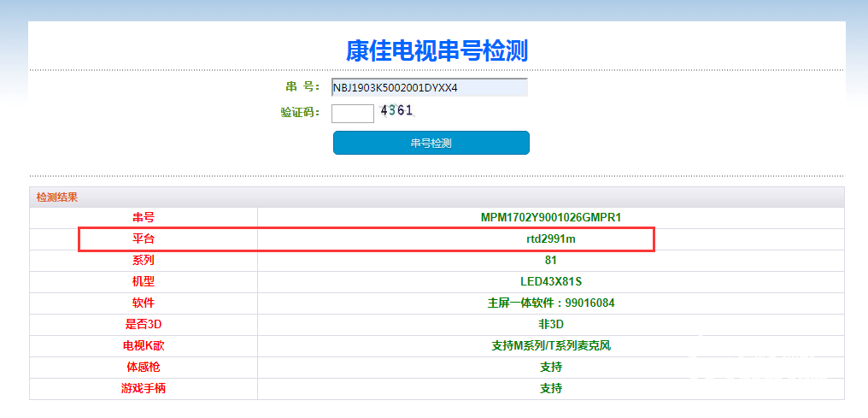Viewport: 868px width, 418px height.
Task: Select the 是否3D row label
Action: point(144,325)
